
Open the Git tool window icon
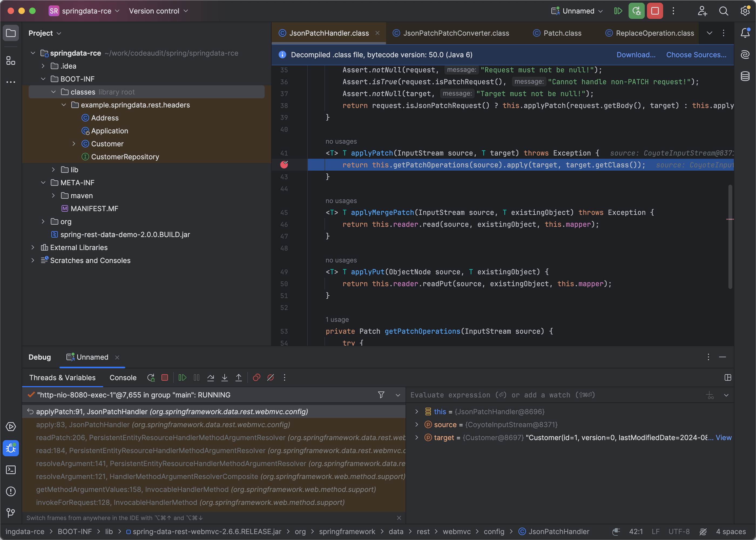[x=11, y=513]
